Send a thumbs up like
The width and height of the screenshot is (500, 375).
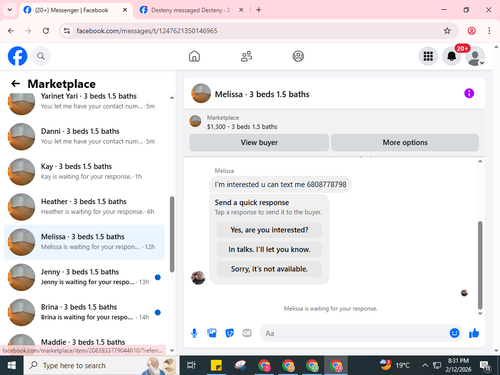474,333
